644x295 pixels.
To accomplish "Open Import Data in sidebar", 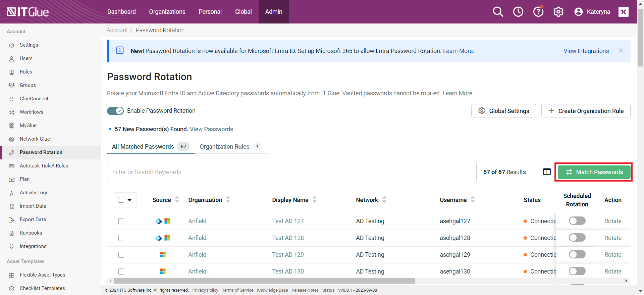I will coord(33,206).
